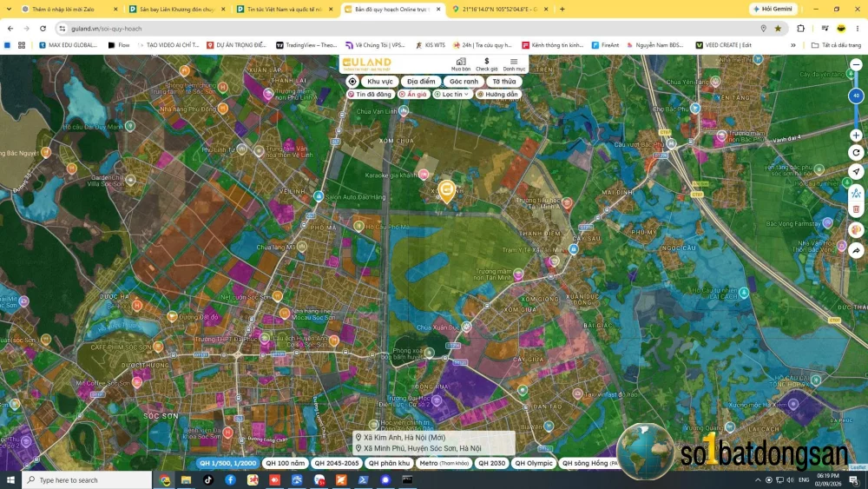Image resolution: width=868 pixels, height=489 pixels.
Task: Open the Windows Start menu
Action: pos(10,479)
